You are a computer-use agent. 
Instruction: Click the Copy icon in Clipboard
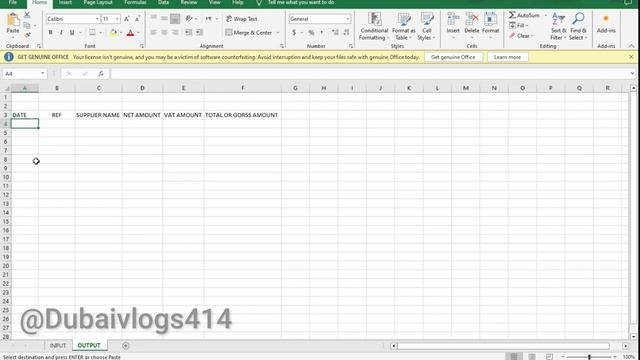(x=27, y=25)
